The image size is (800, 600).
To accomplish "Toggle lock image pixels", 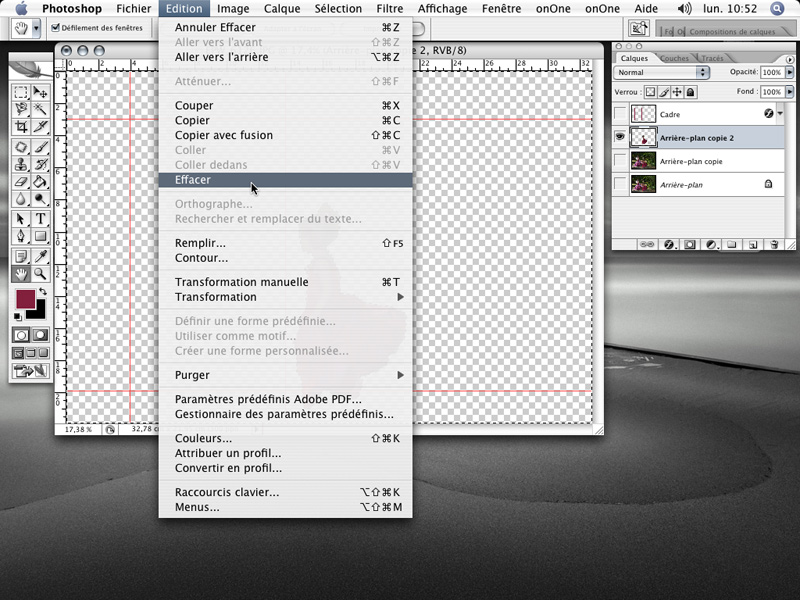I will tap(664, 92).
